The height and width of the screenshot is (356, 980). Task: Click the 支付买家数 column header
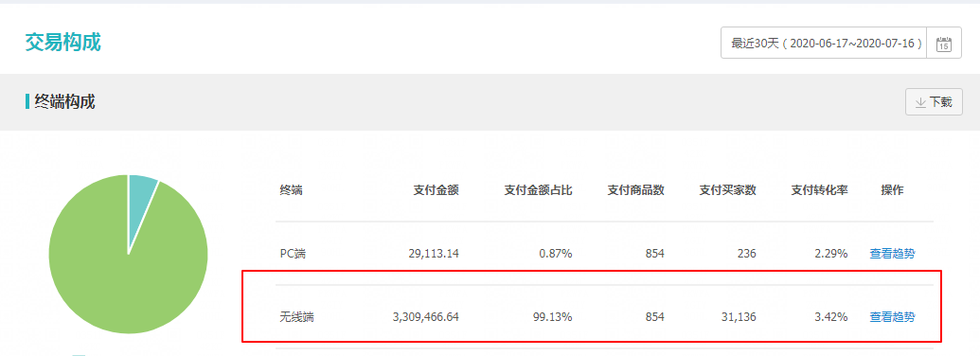point(727,190)
